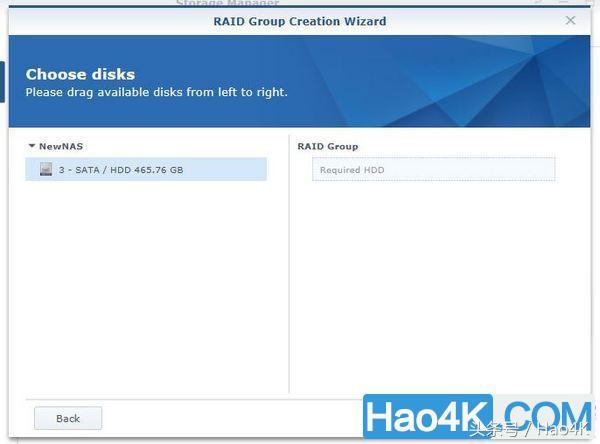Click the Hao4K.COM watermark logo
This screenshot has height=444, width=600.
[478, 416]
